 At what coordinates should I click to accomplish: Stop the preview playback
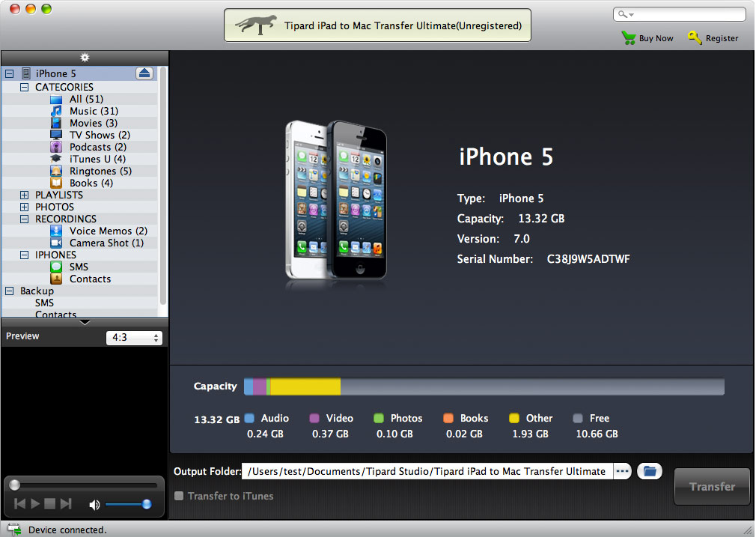coord(49,504)
